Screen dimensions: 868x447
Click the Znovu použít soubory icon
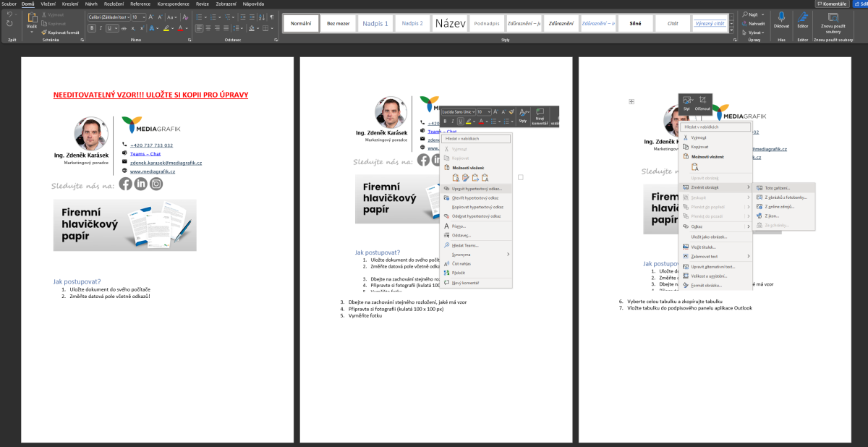click(833, 18)
